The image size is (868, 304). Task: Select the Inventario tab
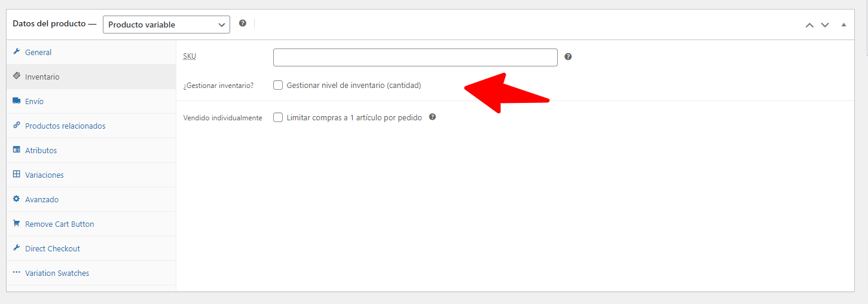[91, 77]
